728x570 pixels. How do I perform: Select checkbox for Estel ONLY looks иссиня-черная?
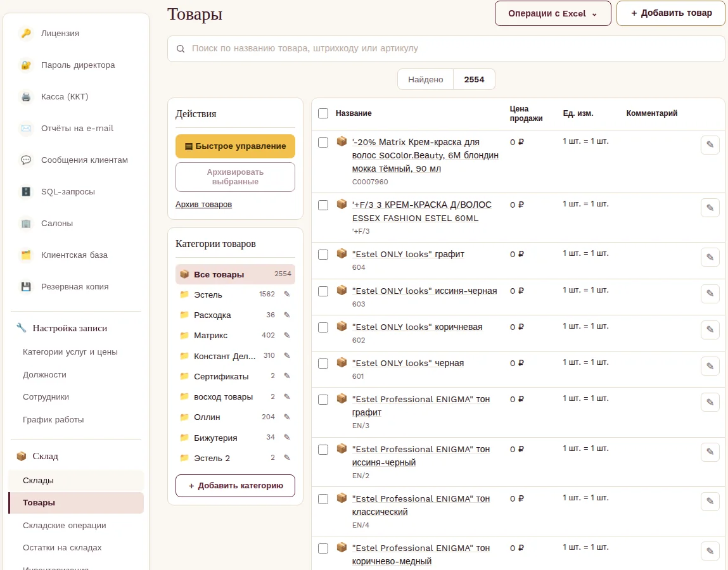323,291
